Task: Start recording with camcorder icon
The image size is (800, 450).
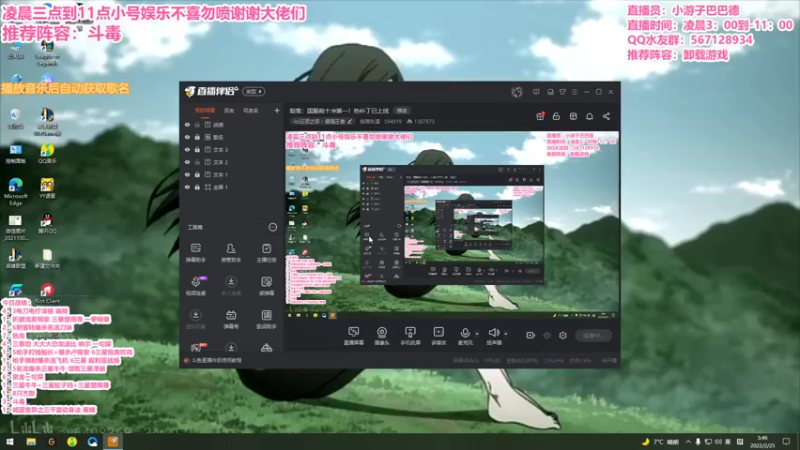Action: point(531,336)
